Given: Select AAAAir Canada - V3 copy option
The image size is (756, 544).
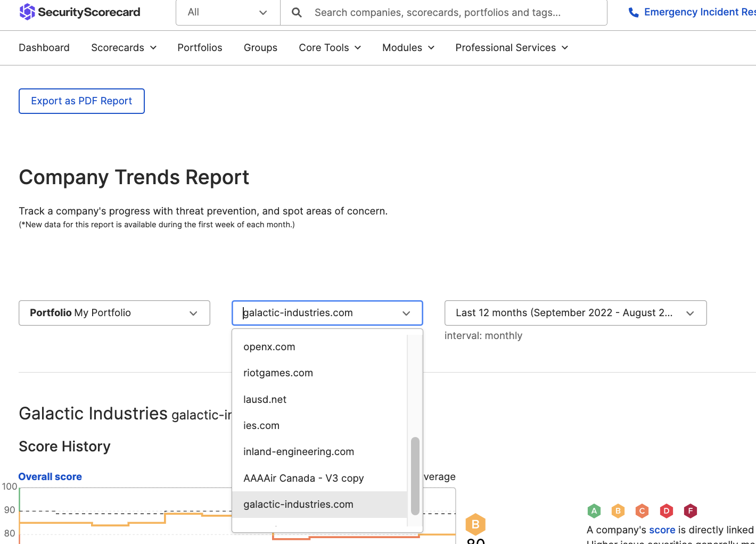Looking at the screenshot, I should (319, 478).
